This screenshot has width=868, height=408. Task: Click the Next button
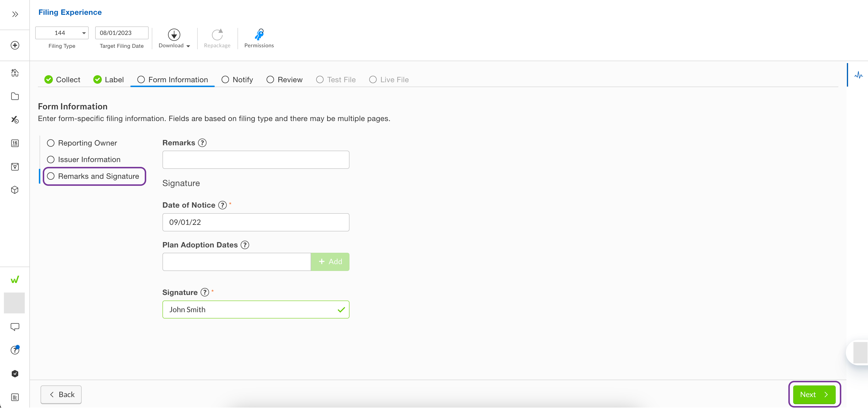(x=814, y=394)
